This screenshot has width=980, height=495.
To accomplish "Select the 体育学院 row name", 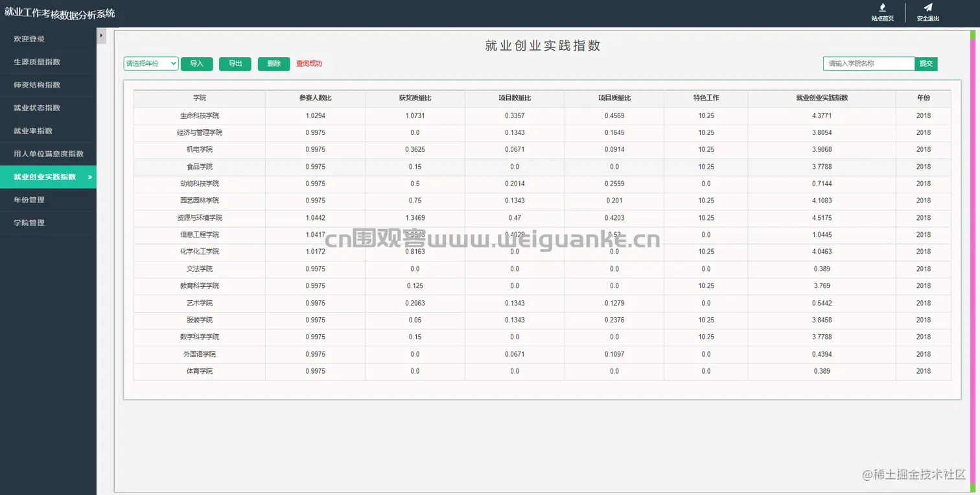I will click(200, 371).
